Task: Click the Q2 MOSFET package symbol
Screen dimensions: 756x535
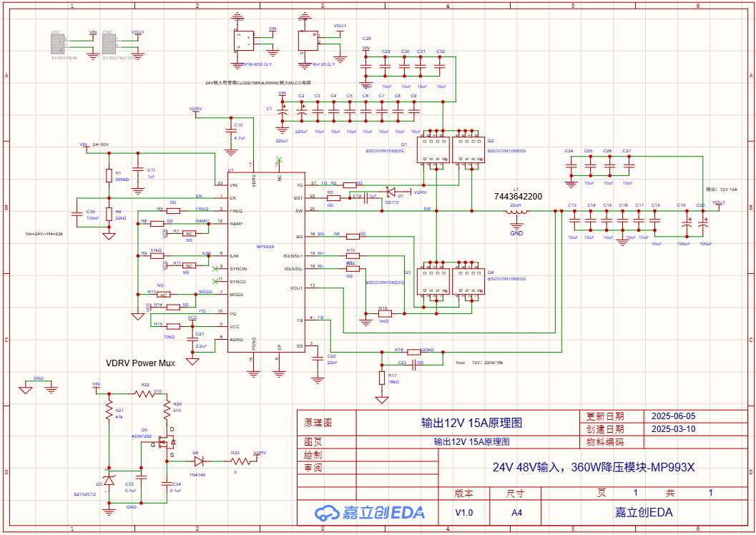Action: click(x=468, y=150)
